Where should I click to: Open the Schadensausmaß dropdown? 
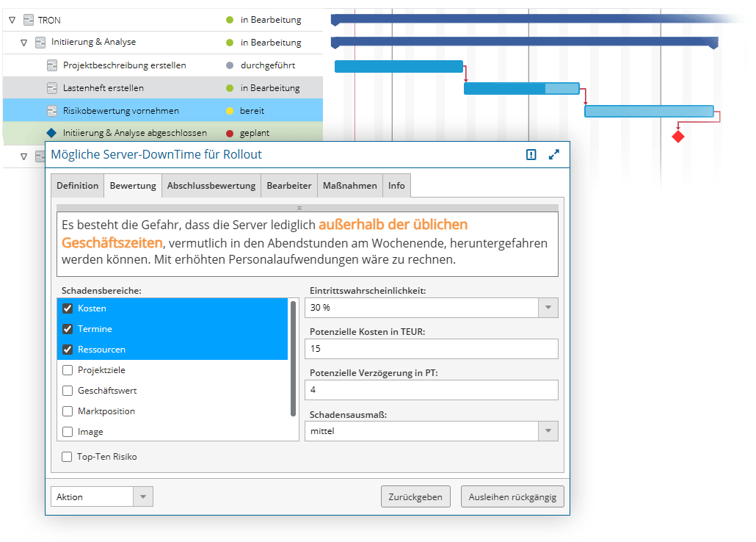548,431
